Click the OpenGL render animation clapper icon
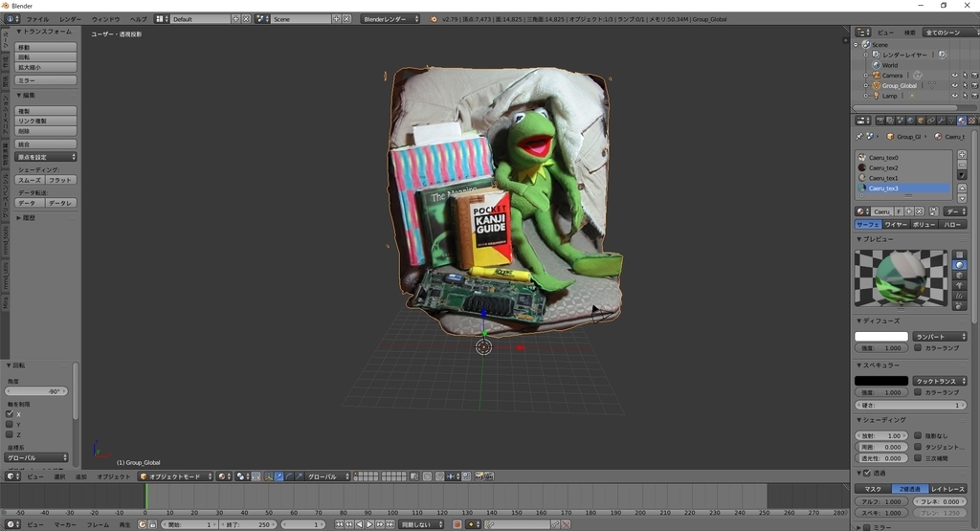 [x=489, y=476]
